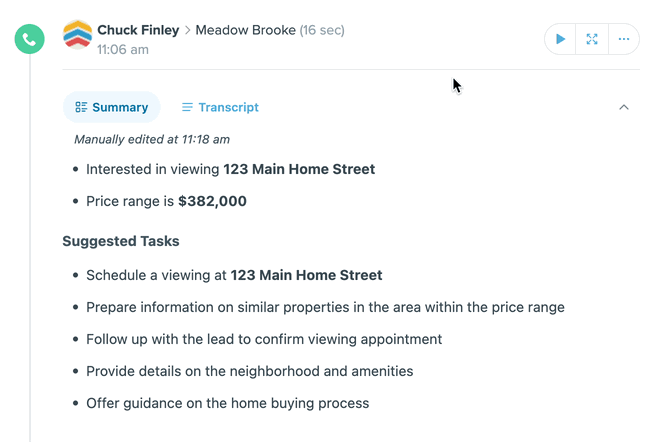This screenshot has width=662, height=442.
Task: Click the 11:06 am timestamp
Action: 123,50
